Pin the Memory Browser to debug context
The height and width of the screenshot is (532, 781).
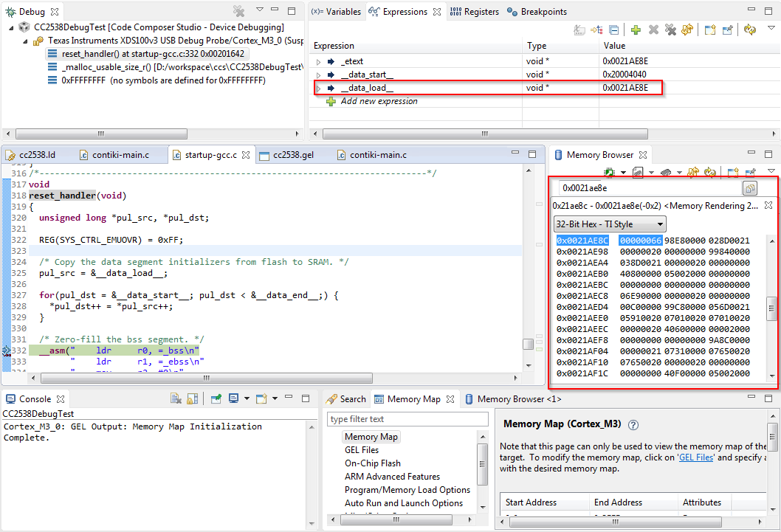[x=751, y=173]
